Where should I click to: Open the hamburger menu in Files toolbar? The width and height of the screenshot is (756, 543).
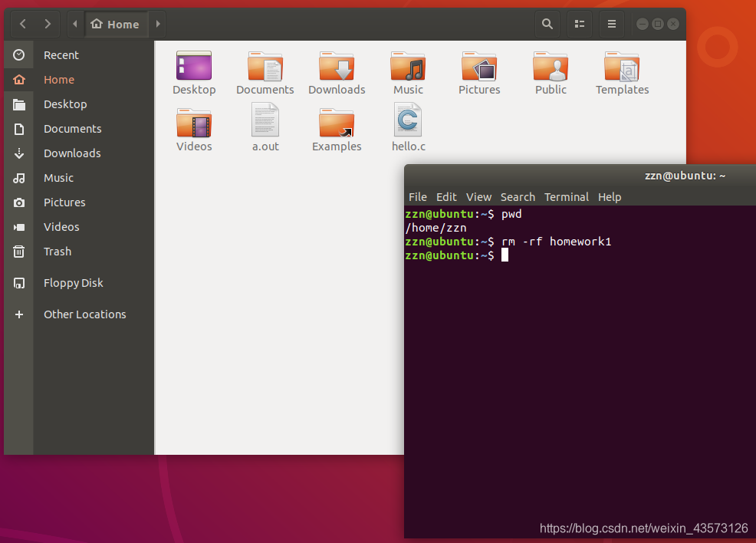[x=611, y=24]
